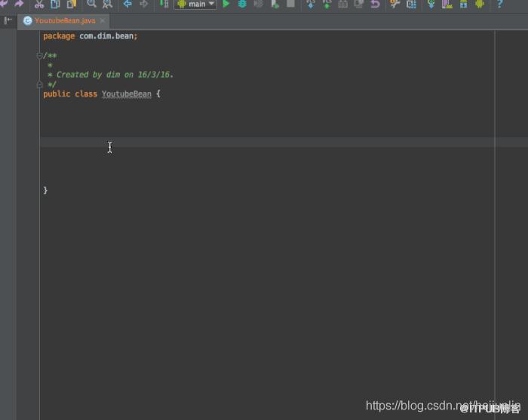This screenshot has width=528, height=420.
Task: Navigate Back with blue arrow
Action: (127, 4)
